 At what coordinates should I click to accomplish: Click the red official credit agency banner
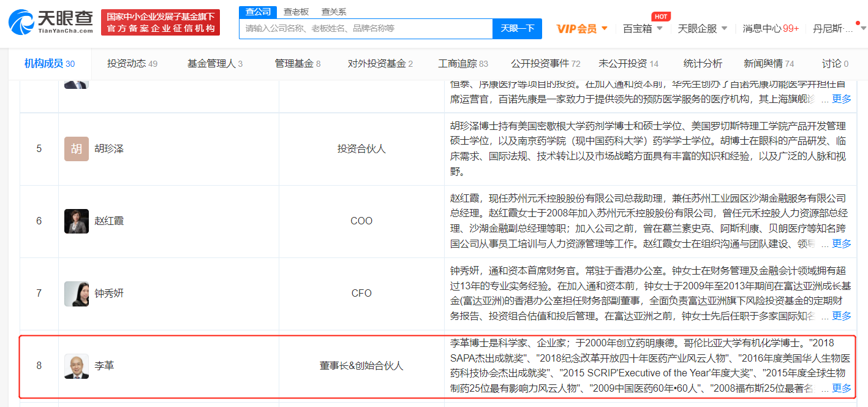(160, 23)
